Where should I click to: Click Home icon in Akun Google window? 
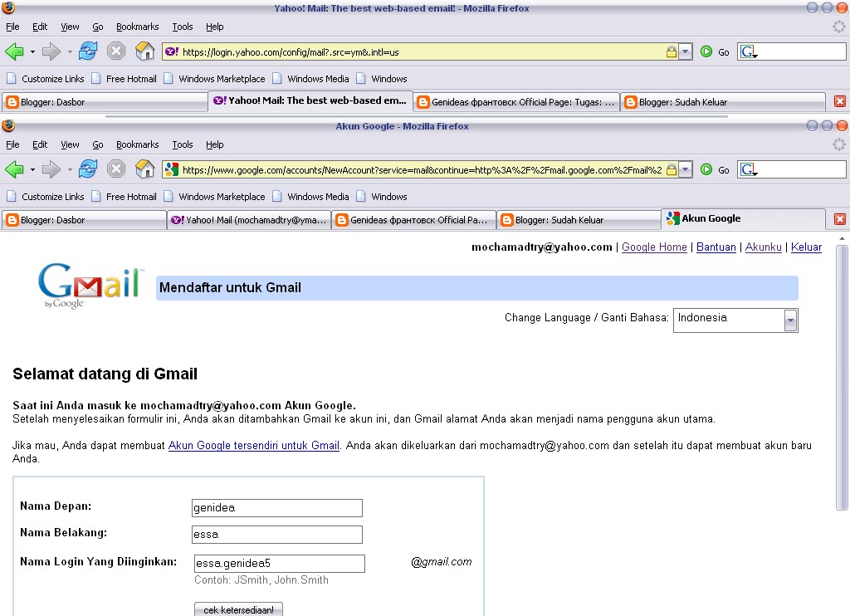point(144,169)
